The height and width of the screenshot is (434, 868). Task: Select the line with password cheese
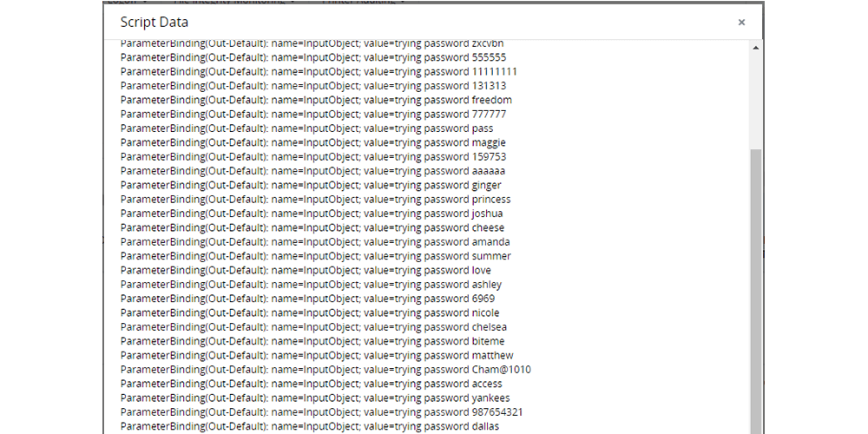[x=312, y=227]
